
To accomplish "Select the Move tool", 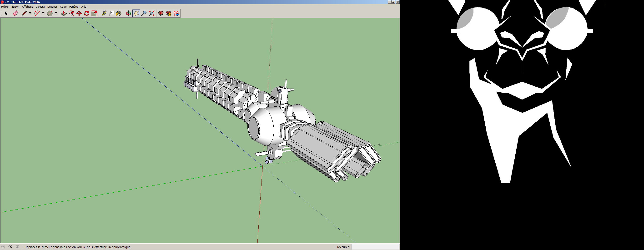I will (79, 14).
